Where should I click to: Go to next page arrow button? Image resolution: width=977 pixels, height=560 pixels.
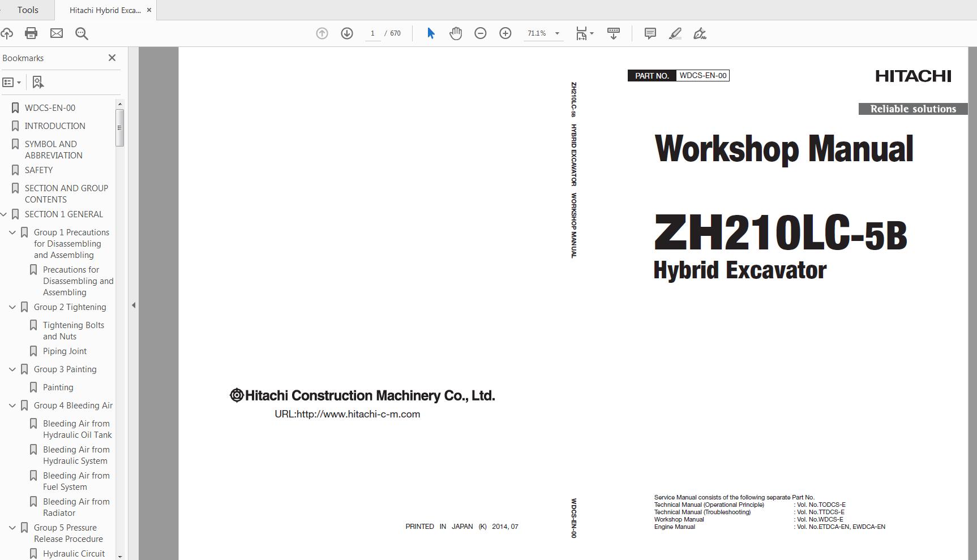(x=347, y=33)
